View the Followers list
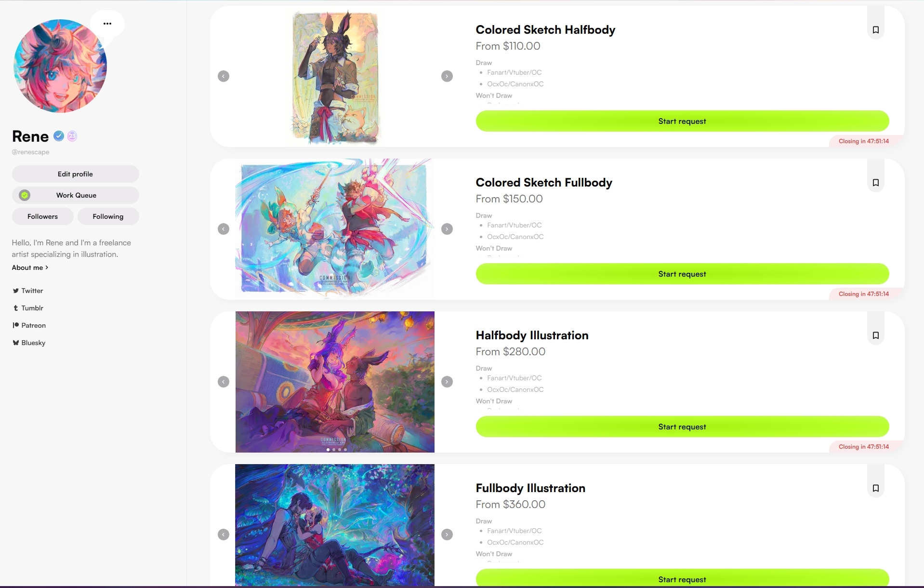Screen dimensions: 924x588 [42, 216]
